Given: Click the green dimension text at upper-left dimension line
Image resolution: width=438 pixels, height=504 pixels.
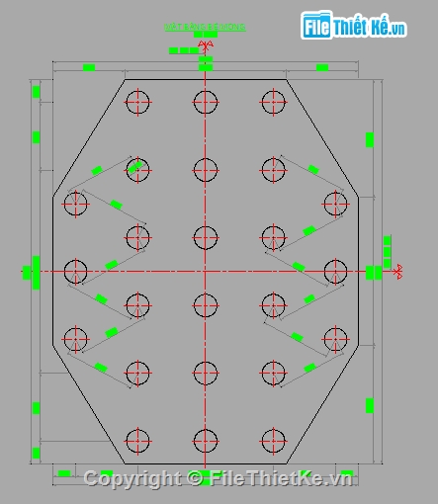Looking at the screenshot, I should click(89, 67).
